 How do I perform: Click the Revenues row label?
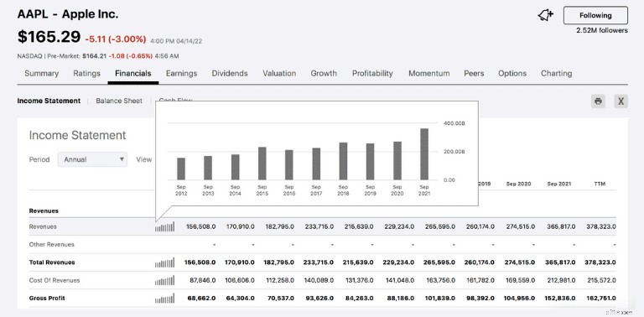point(43,226)
